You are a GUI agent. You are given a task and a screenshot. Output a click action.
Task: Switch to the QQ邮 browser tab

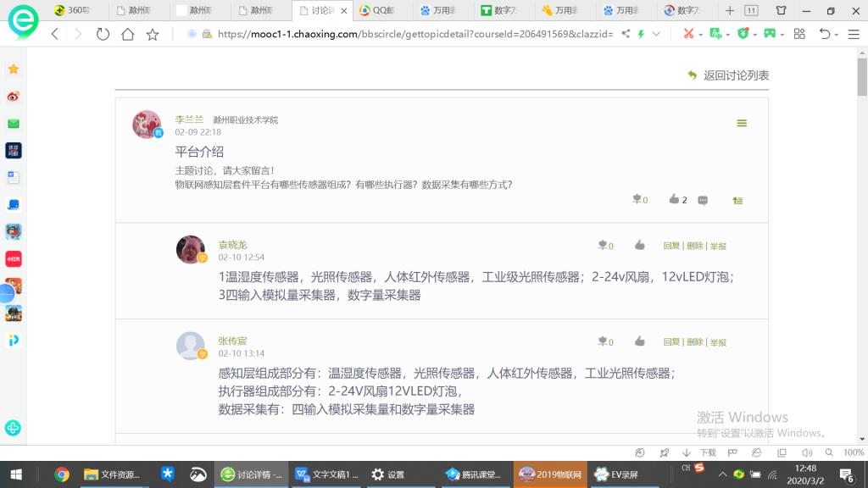click(x=381, y=11)
